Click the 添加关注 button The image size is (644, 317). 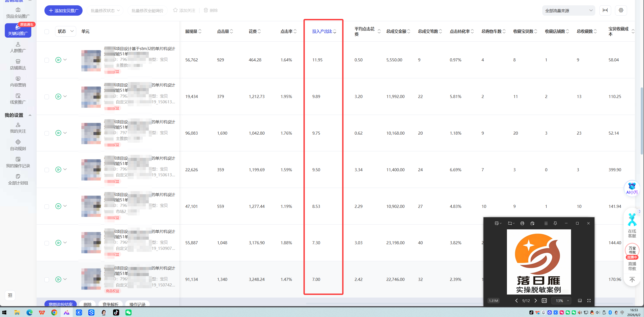(x=184, y=10)
